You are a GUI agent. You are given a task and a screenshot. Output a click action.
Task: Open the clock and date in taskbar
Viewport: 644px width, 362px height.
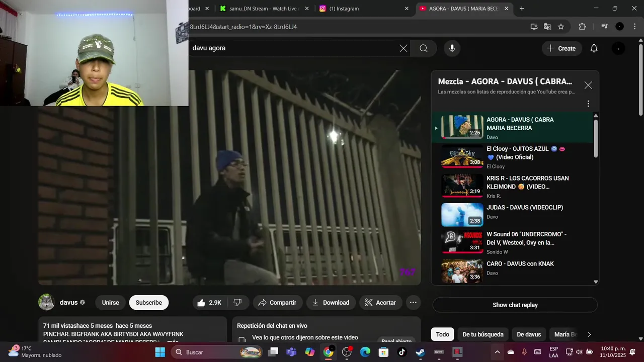pyautogui.click(x=612, y=352)
